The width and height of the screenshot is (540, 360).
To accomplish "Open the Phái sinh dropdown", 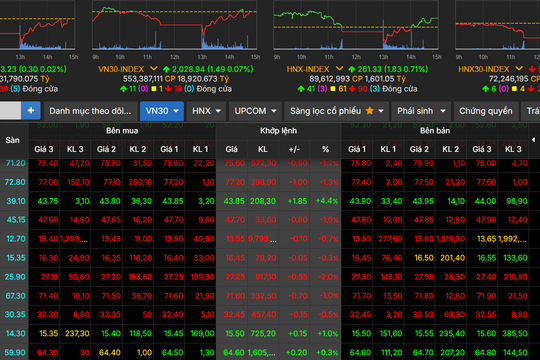I will (x=421, y=111).
